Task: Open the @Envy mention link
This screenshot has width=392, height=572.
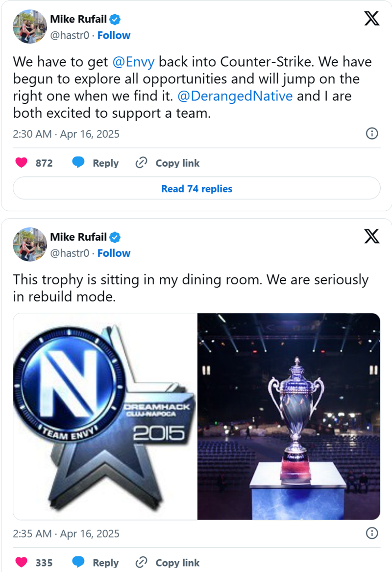Action: 134,62
